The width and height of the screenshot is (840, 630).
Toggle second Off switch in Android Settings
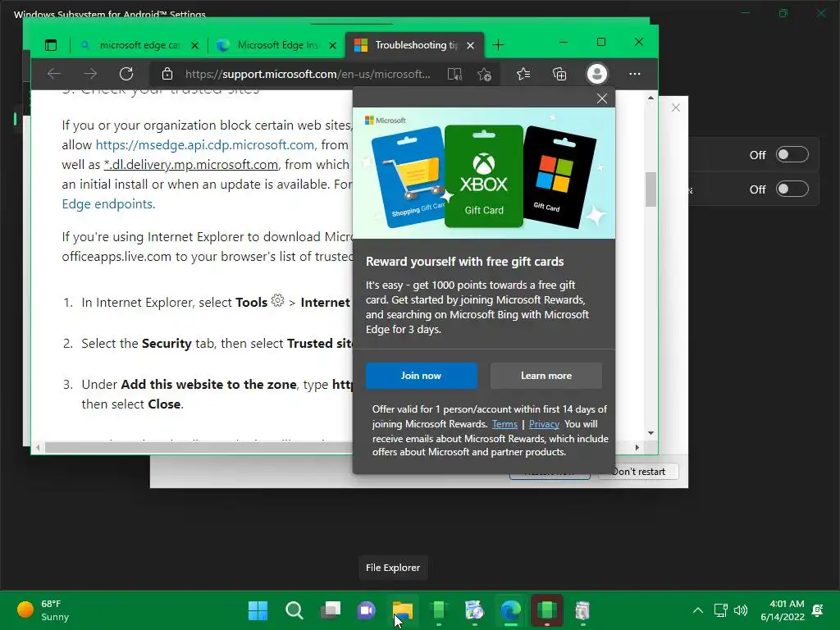pos(792,189)
